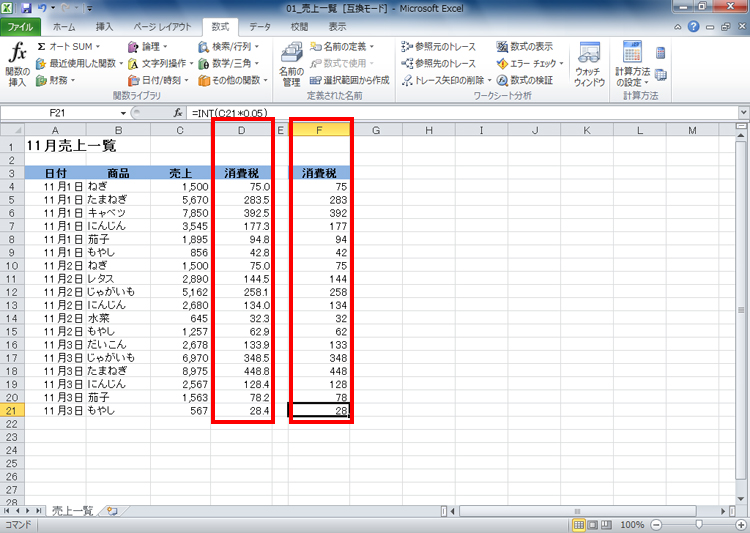The width and height of the screenshot is (750, 533).
Task: Open Customize Quick Access Toolbar dropdown
Action: pos(89,8)
